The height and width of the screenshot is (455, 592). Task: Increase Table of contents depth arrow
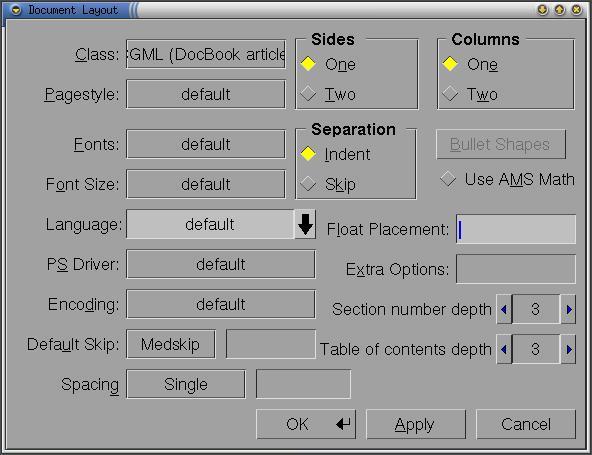click(568, 349)
